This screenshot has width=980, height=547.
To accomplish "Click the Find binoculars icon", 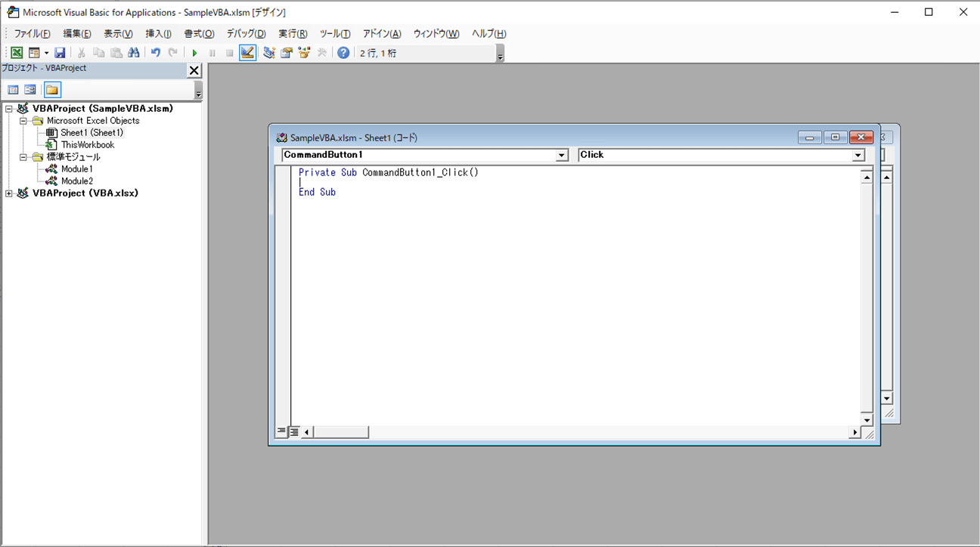I will pos(134,53).
